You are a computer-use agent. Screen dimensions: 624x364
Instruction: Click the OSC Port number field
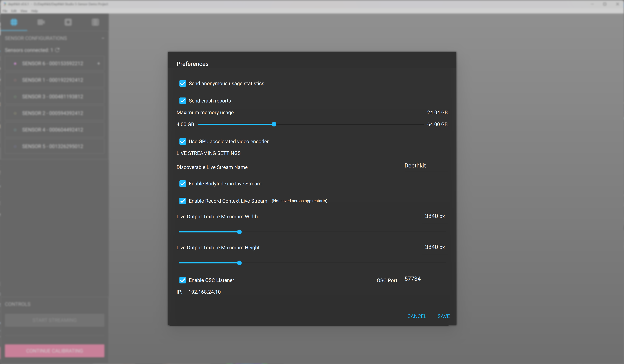pos(426,279)
